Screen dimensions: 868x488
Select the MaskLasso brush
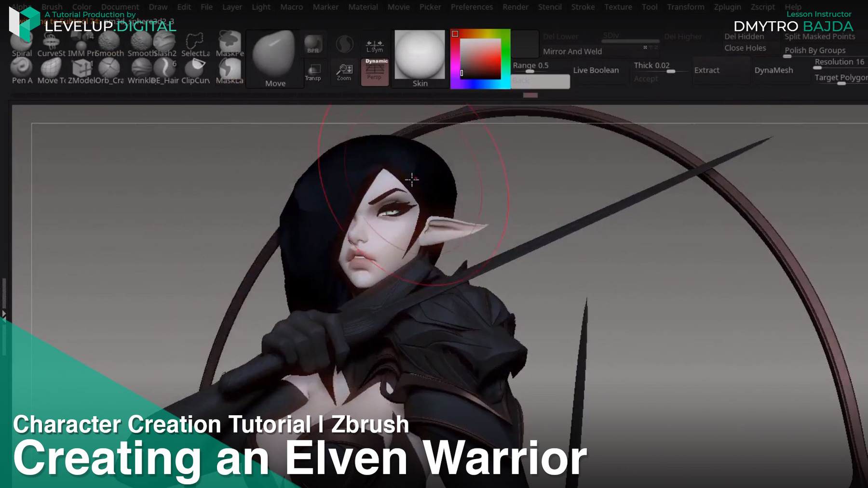coord(230,71)
